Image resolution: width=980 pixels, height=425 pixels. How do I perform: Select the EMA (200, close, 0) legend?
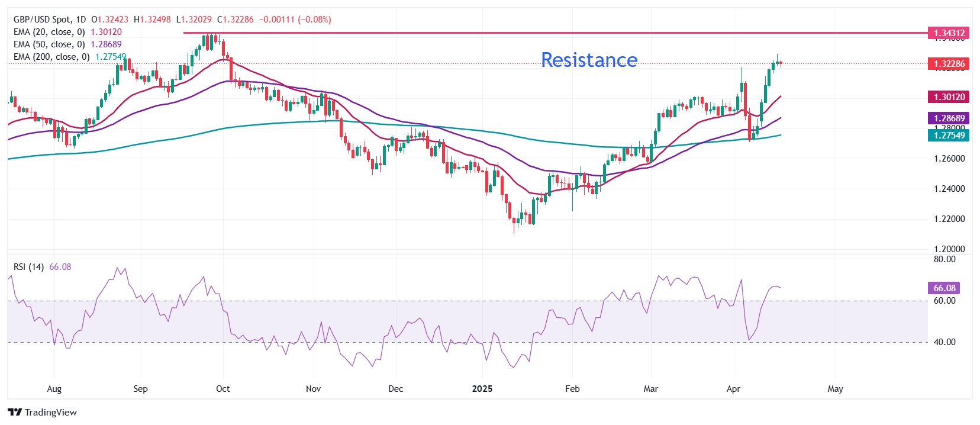click(51, 57)
